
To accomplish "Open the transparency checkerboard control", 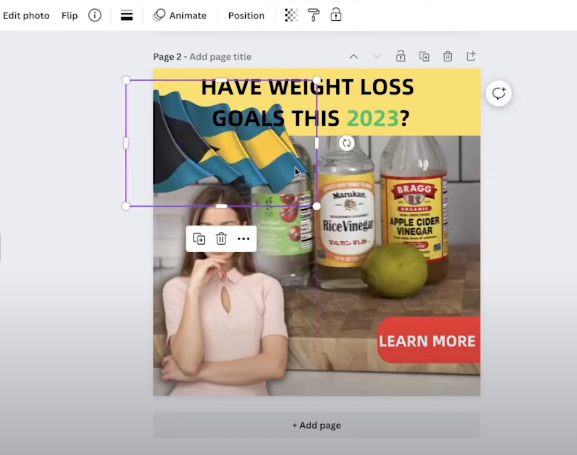I will [291, 15].
